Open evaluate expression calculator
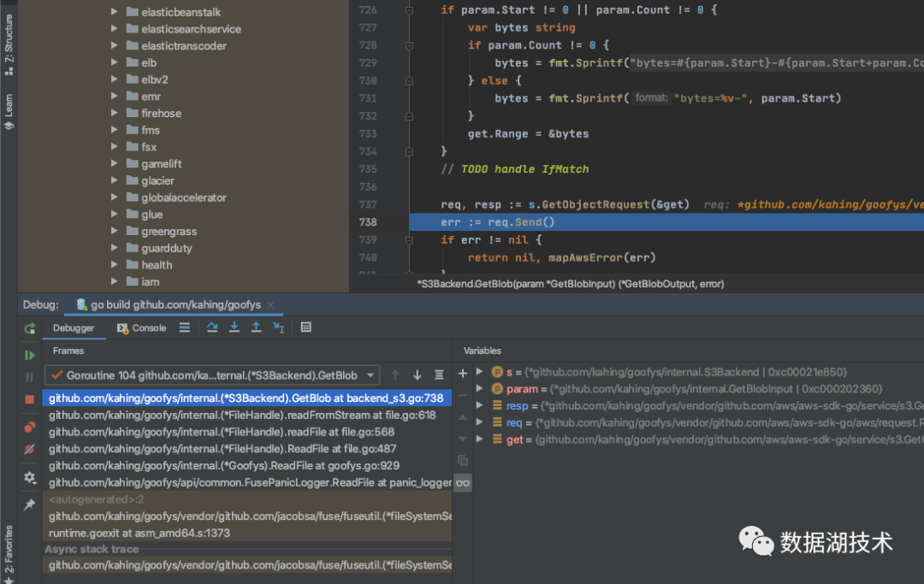Image resolution: width=924 pixels, height=584 pixels. 305,327
